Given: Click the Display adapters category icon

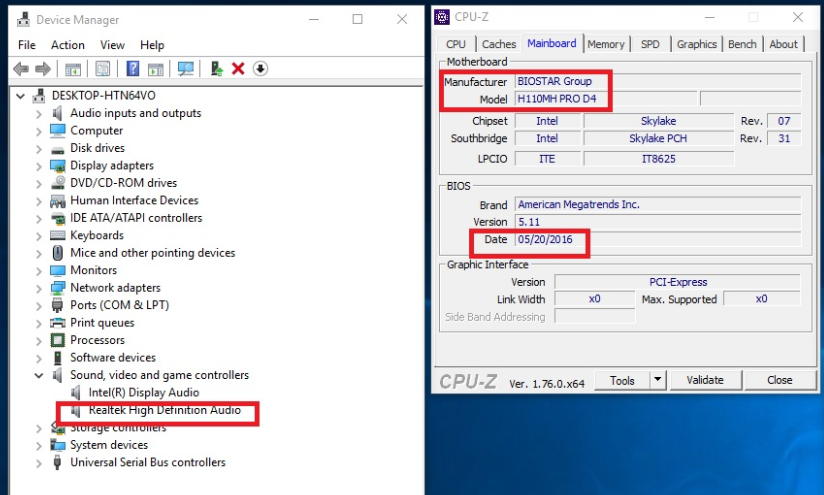Looking at the screenshot, I should click(x=57, y=166).
